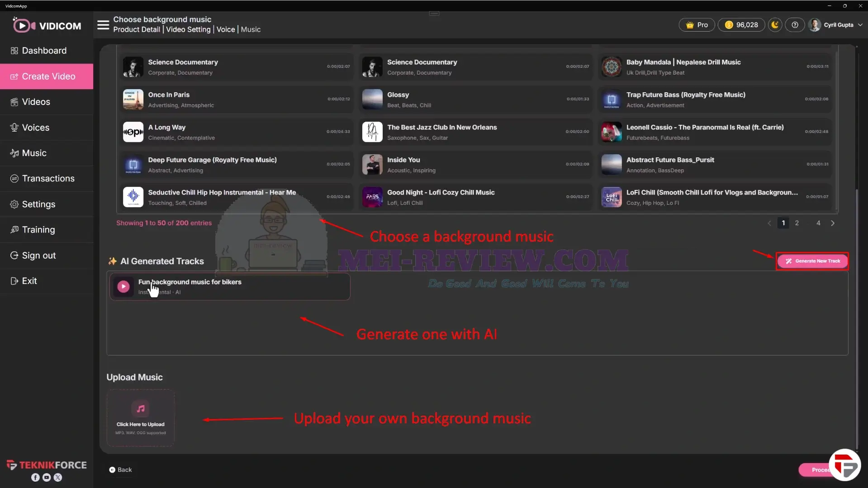This screenshot has width=868, height=488.
Task: Exit the application from sidebar
Action: coord(47,281)
